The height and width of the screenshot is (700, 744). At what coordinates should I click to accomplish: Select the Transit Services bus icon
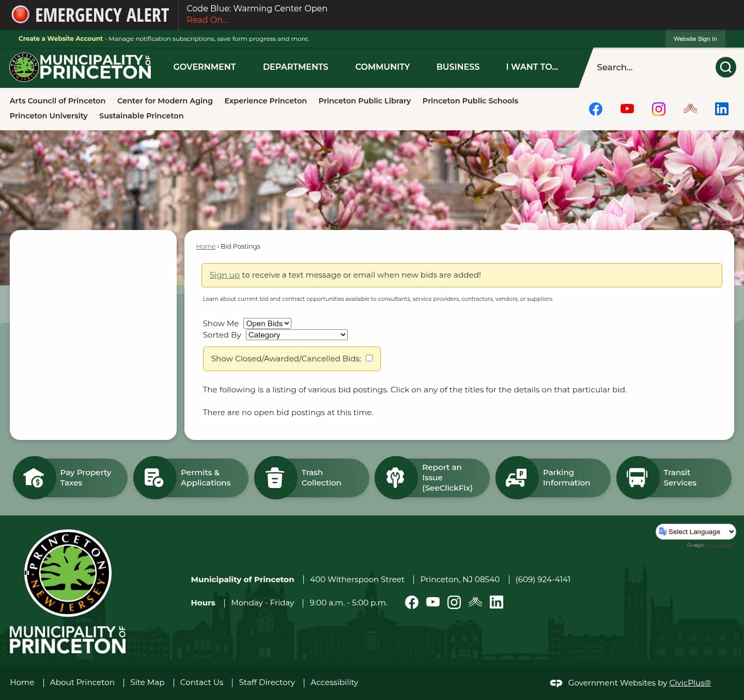coord(637,477)
